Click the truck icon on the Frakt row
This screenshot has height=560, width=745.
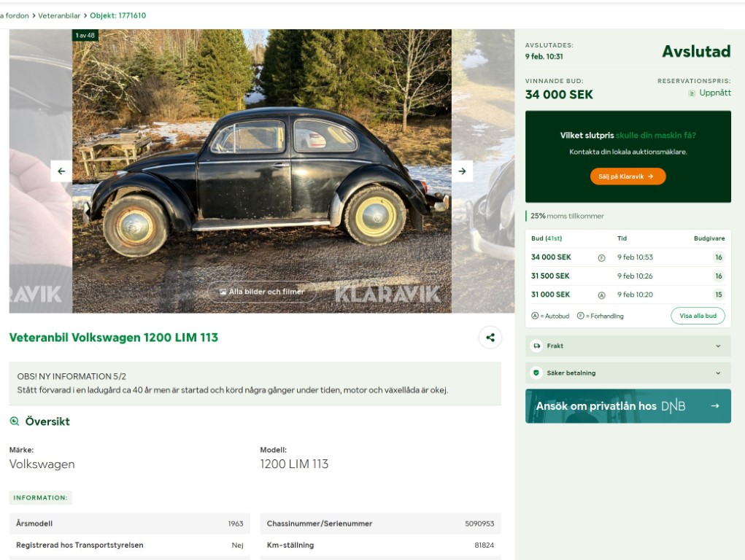point(538,346)
